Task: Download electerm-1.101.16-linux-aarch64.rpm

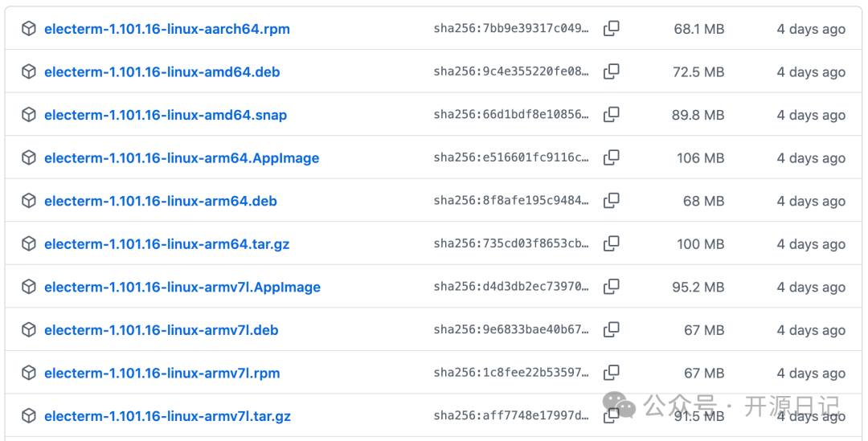Action: pos(166,29)
